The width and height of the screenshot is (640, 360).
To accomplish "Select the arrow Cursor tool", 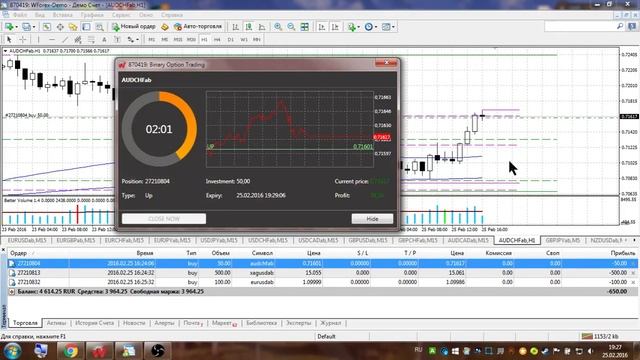I will [x=9, y=40].
